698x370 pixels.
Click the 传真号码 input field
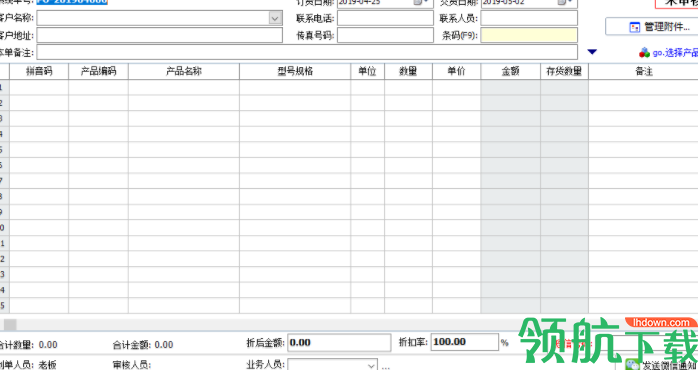click(x=385, y=35)
